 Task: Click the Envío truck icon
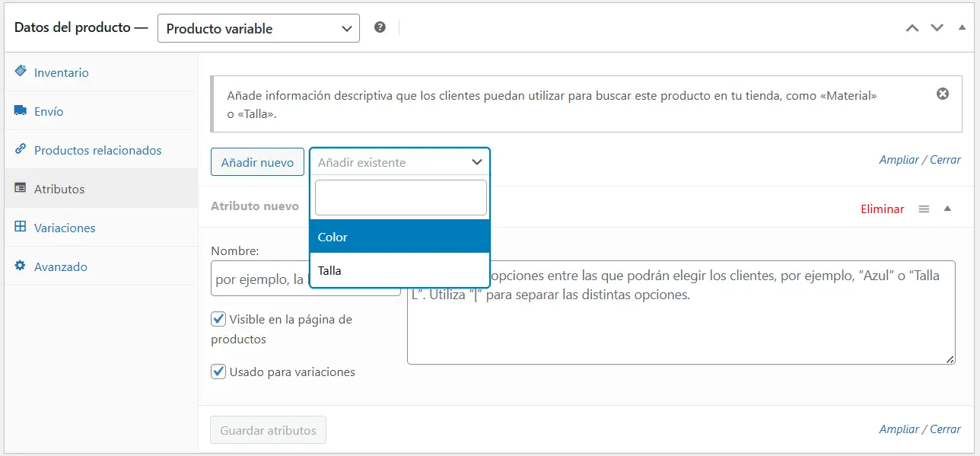click(x=21, y=111)
